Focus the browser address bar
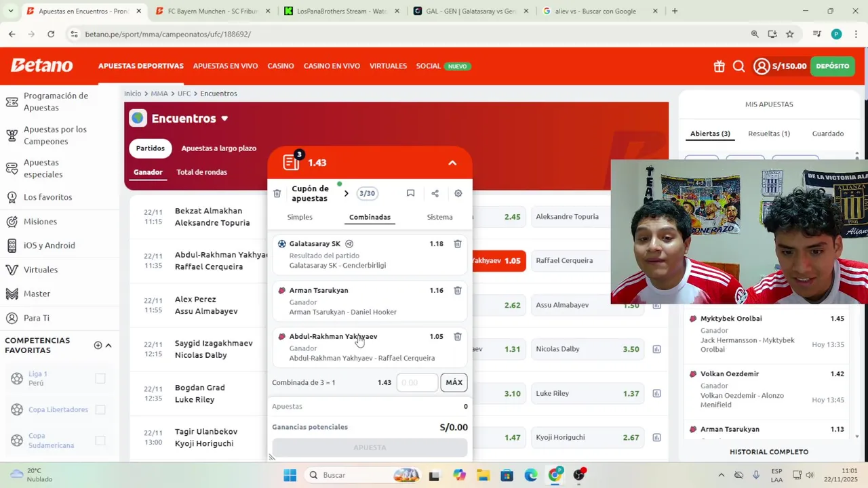 click(x=407, y=34)
